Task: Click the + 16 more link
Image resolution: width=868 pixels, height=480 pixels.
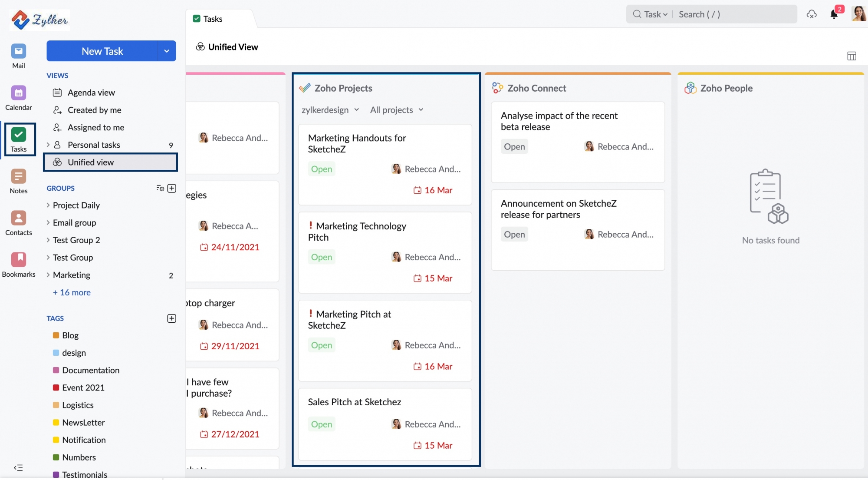Action: (x=72, y=292)
